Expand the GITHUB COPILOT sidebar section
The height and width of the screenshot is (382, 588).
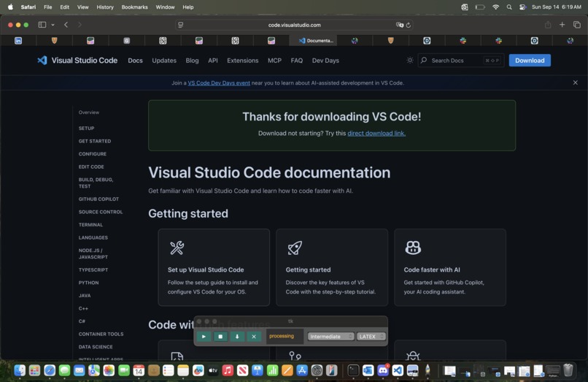[x=98, y=199]
